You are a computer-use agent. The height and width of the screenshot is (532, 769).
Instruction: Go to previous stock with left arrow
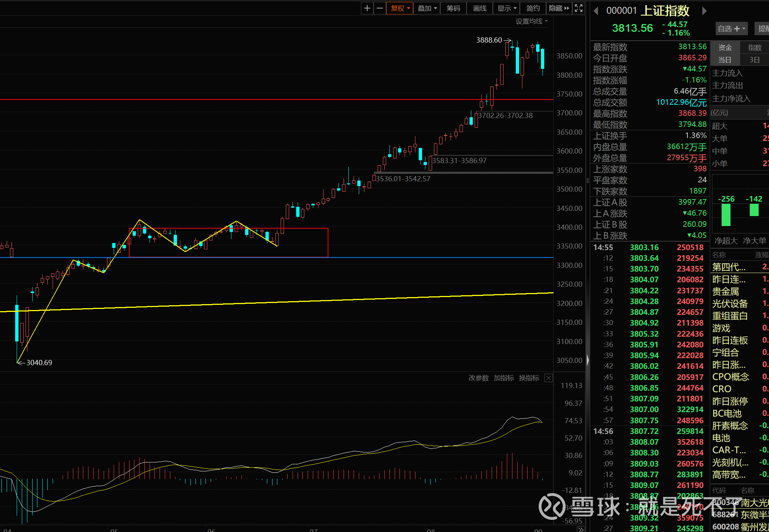tap(596, 11)
